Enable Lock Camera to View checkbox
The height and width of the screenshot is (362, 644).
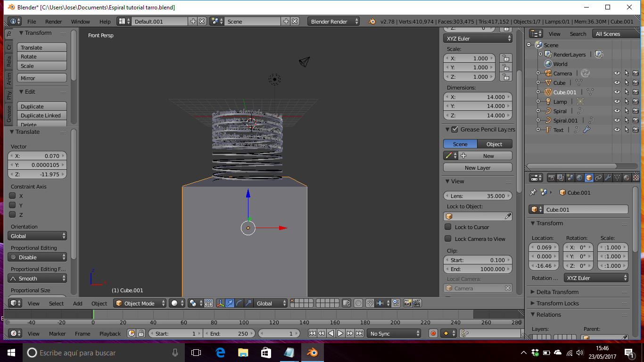[448, 239]
